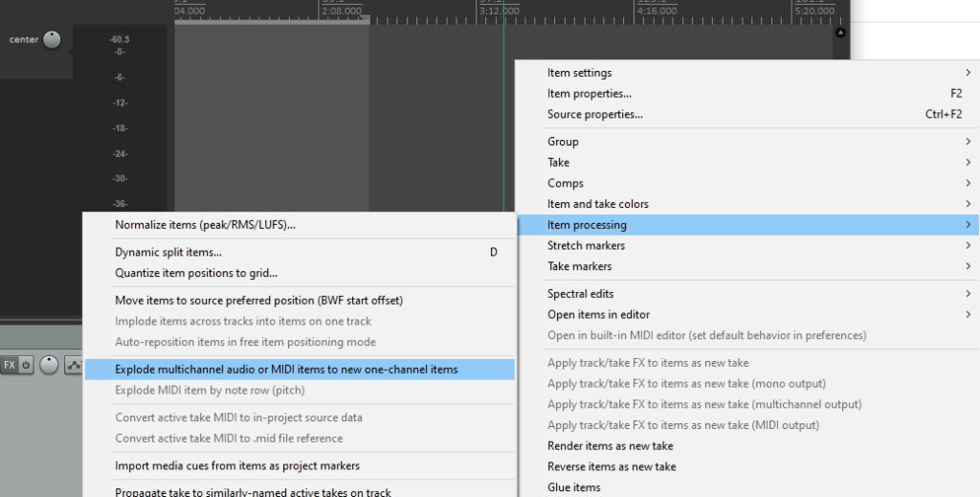This screenshot has width=980, height=497.
Task: Toggle the FX bypass power button
Action: 26,365
